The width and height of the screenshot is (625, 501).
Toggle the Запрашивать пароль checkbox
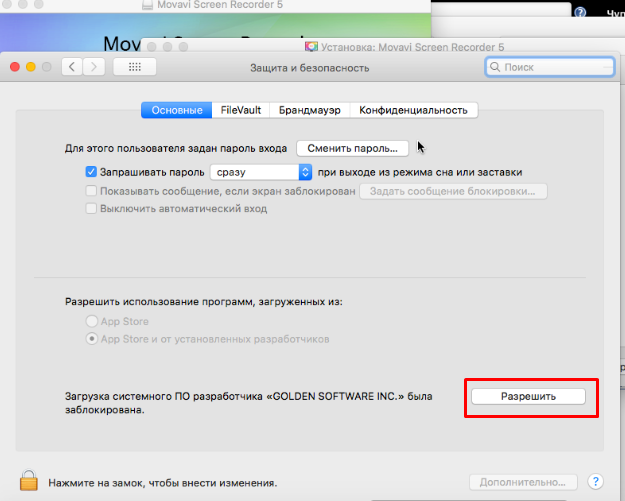[x=91, y=172]
